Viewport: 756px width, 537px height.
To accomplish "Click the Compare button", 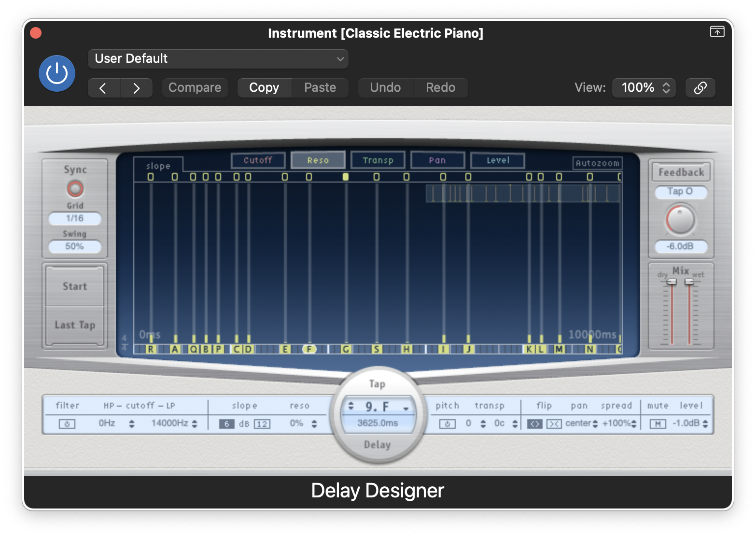I will pos(195,88).
